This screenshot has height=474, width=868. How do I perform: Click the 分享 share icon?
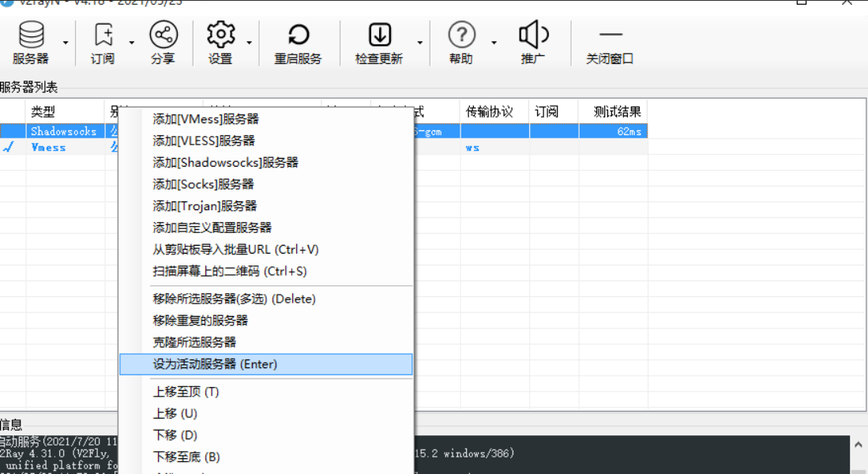click(x=163, y=35)
